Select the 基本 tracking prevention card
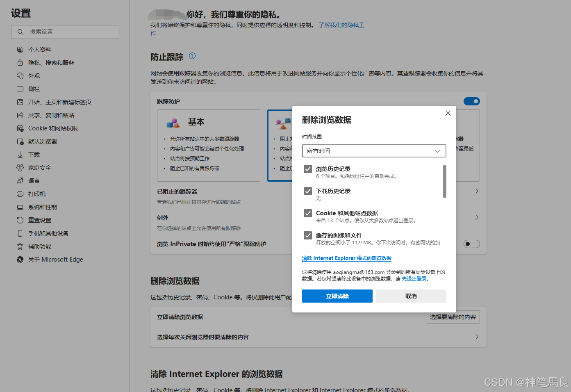Screen dimensions: 571x392 pos(209,146)
